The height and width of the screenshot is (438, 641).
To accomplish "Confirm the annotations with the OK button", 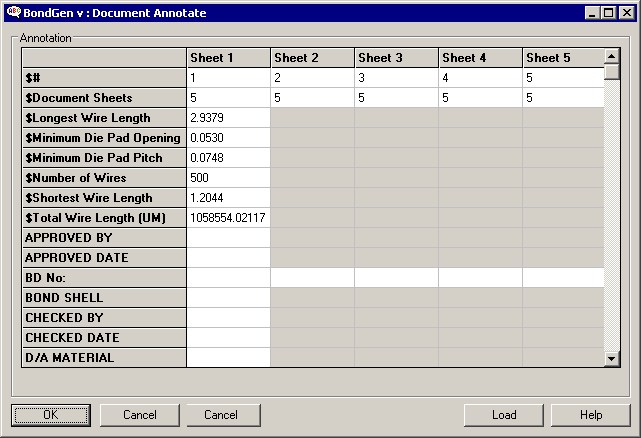I will coord(51,415).
